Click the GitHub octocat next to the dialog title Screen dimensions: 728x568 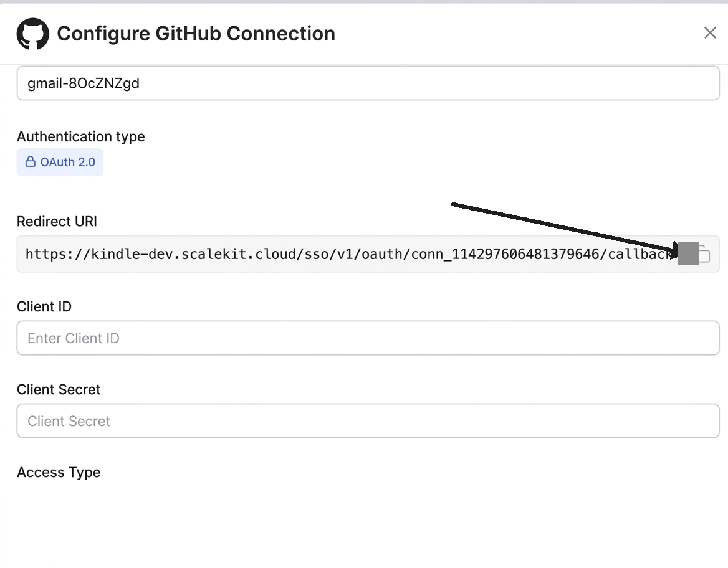[32, 34]
